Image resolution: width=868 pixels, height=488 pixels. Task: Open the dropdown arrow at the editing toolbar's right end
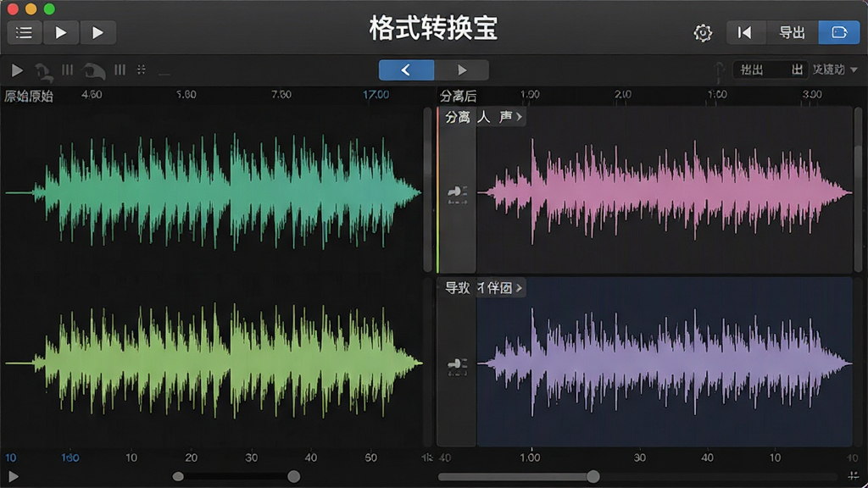tap(854, 70)
